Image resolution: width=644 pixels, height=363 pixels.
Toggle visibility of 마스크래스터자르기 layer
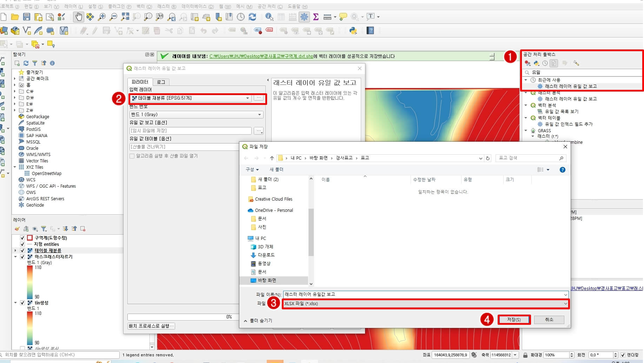pyautogui.click(x=22, y=257)
